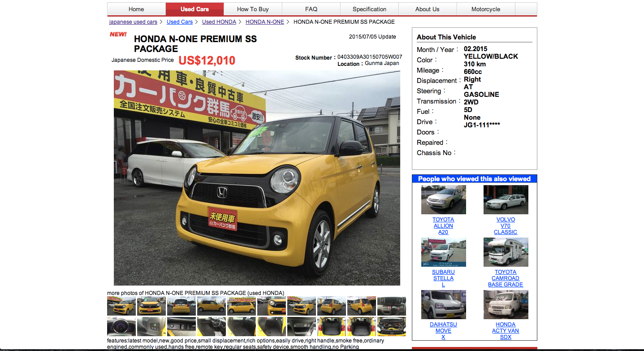
Task: Open the Motorcycle tab
Action: 486,9
